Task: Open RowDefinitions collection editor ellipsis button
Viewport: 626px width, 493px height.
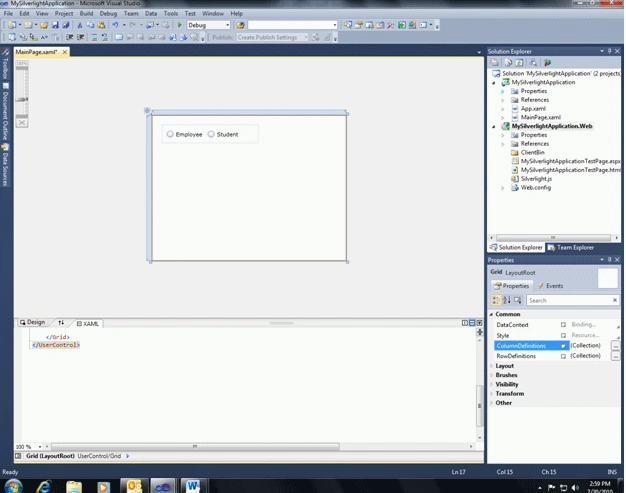Action: pos(616,356)
